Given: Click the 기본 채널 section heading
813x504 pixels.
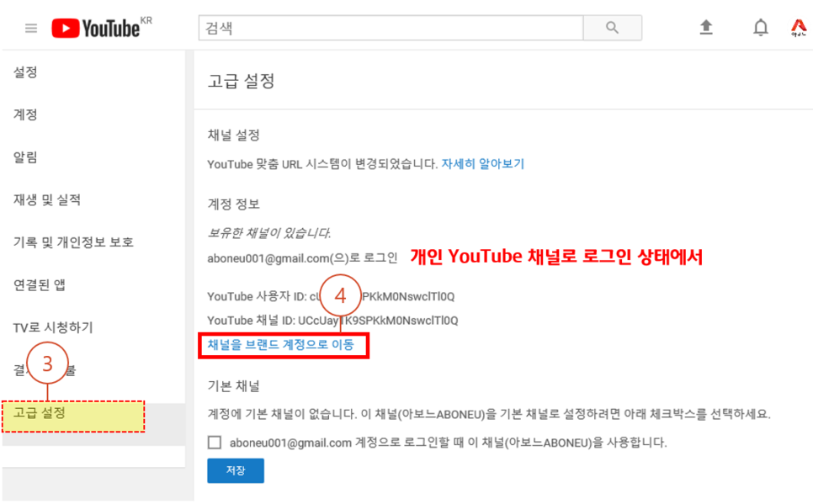Looking at the screenshot, I should 233,386.
